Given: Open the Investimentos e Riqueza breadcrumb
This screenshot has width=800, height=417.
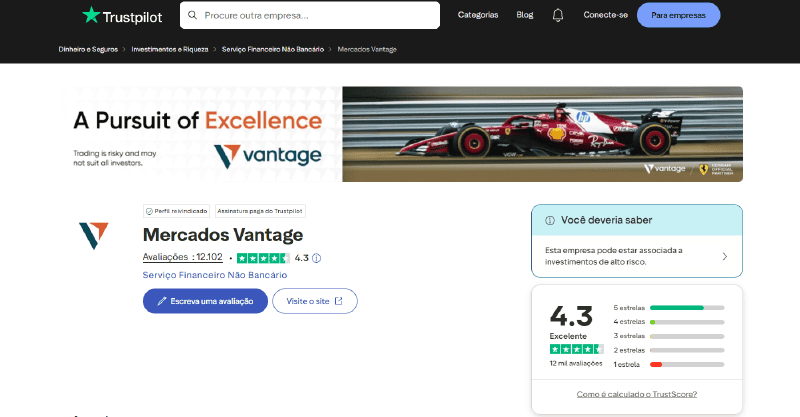Looking at the screenshot, I should [170, 50].
